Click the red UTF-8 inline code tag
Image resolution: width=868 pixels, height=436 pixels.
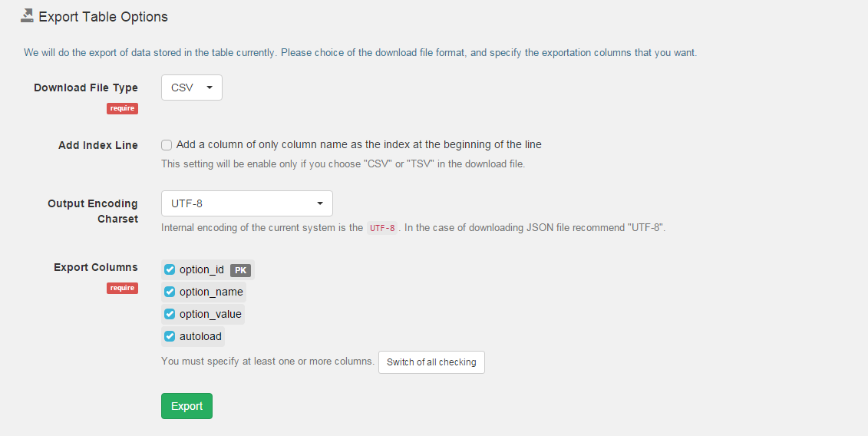[381, 228]
